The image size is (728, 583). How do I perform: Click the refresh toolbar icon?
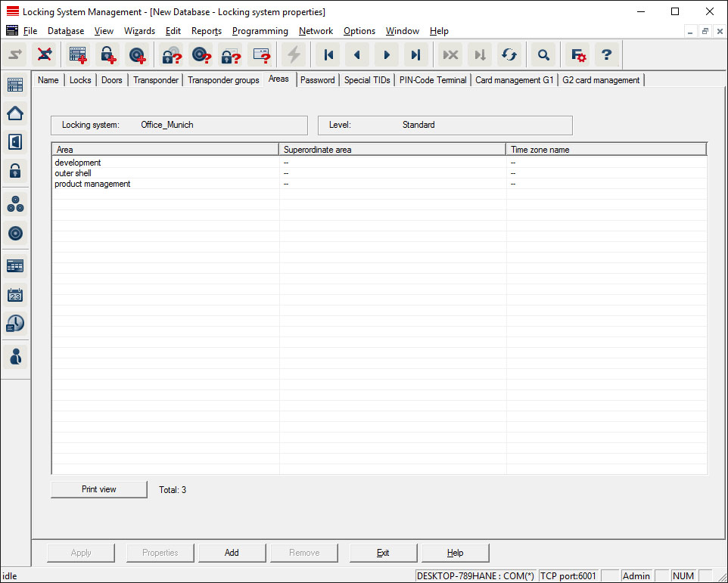click(x=509, y=55)
